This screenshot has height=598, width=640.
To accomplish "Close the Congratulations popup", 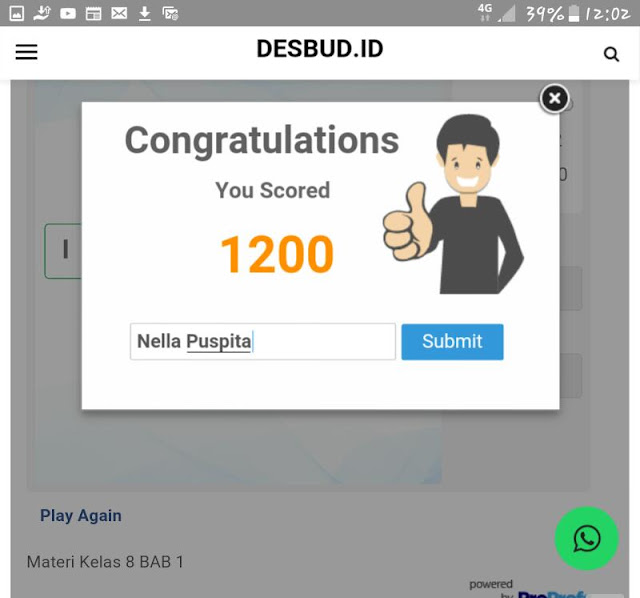I will coord(554,98).
